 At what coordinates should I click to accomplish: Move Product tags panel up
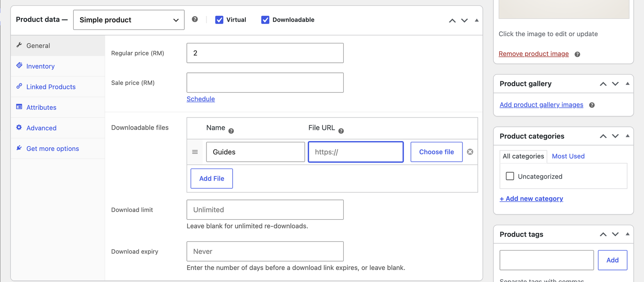603,234
